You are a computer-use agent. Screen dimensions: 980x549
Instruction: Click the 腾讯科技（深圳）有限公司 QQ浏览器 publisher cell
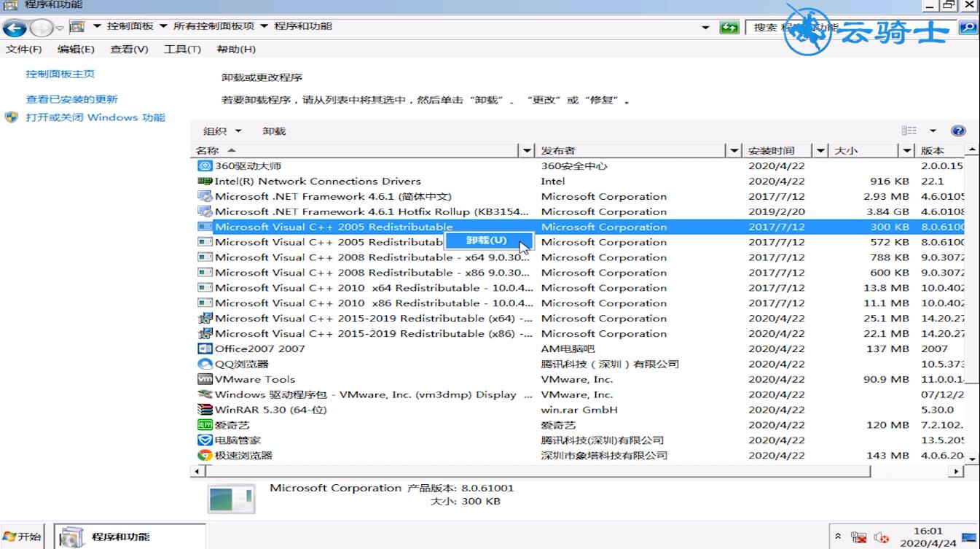[610, 364]
